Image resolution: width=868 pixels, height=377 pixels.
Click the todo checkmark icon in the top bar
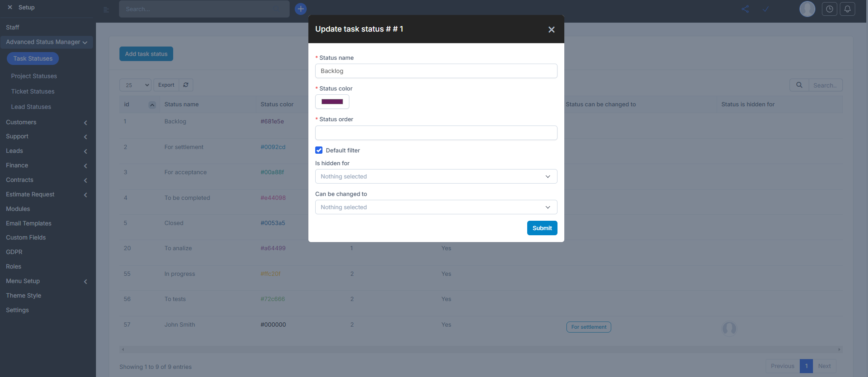click(766, 9)
